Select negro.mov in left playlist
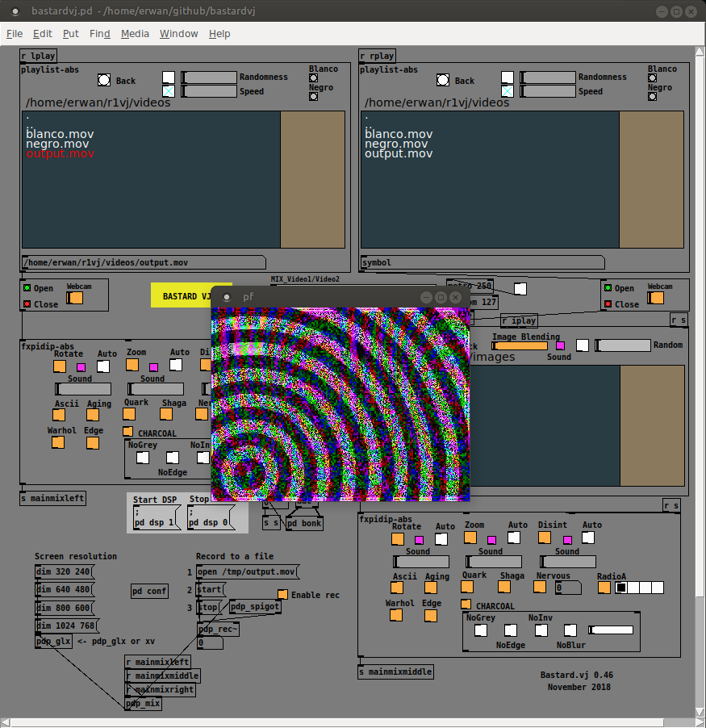 click(x=57, y=144)
